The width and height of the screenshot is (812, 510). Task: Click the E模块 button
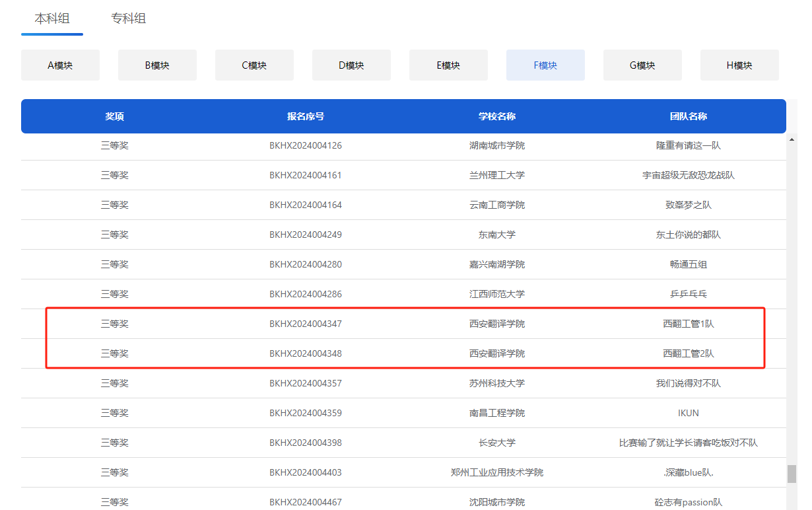coord(448,65)
